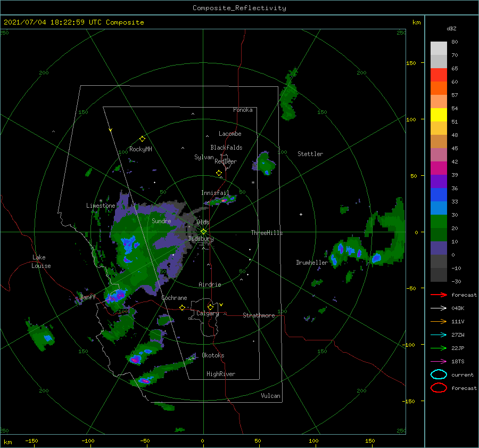This screenshot has width=479, height=448.
Task: Click the orange 111V arrow icon
Action: (x=439, y=321)
